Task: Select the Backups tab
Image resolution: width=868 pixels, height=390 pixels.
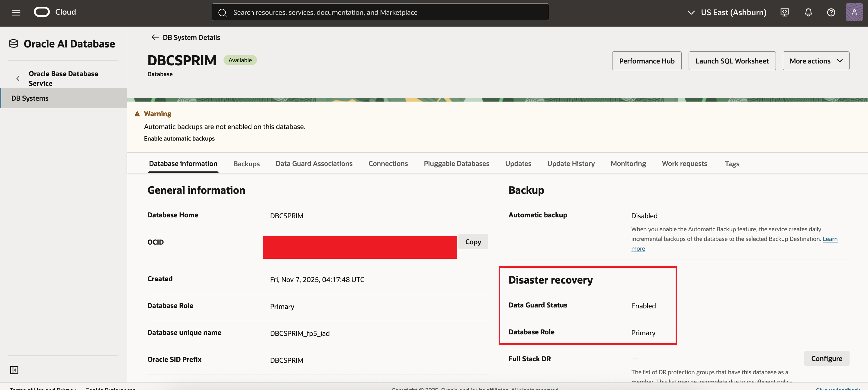Action: 246,164
